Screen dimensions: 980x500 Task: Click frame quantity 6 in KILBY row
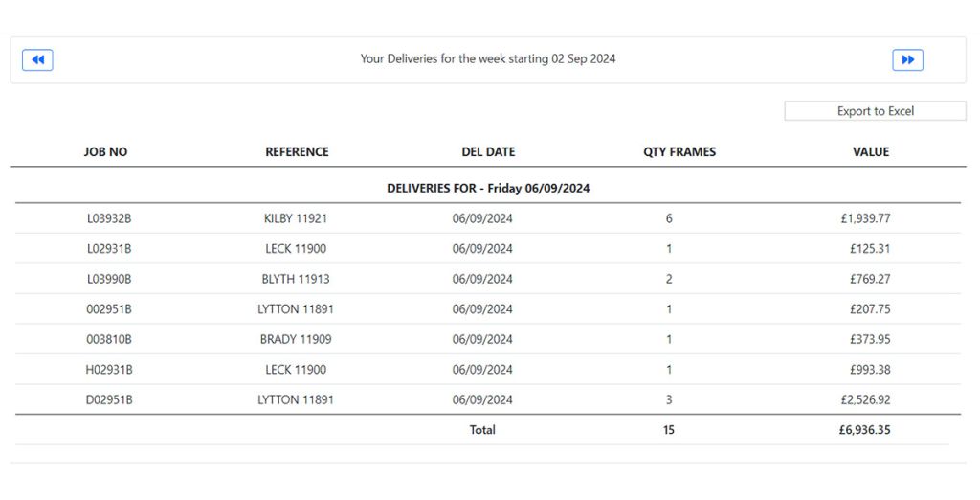pos(669,218)
